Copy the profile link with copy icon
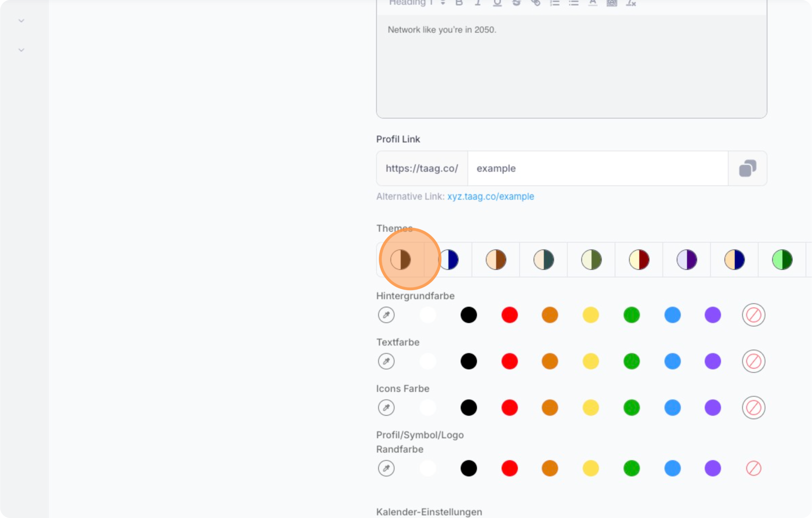The image size is (812, 518). [x=747, y=168]
